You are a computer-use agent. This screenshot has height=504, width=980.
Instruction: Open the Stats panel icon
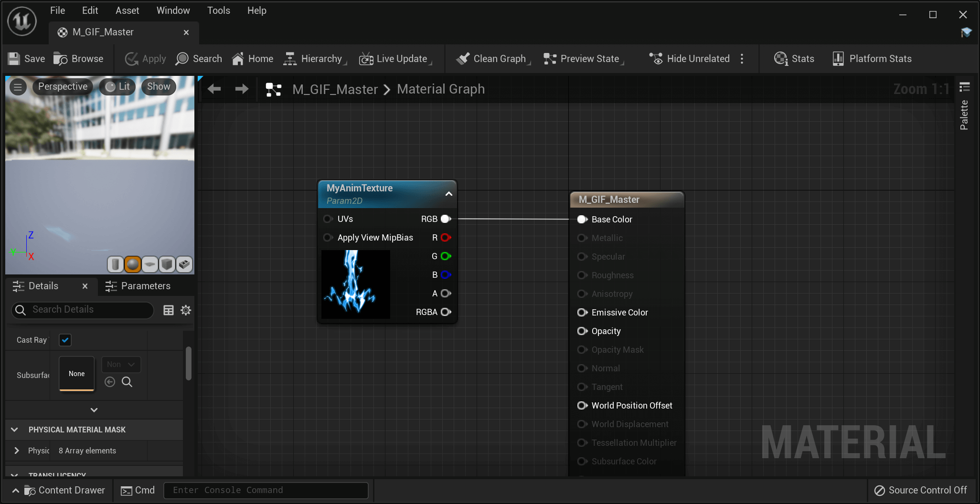tap(780, 59)
